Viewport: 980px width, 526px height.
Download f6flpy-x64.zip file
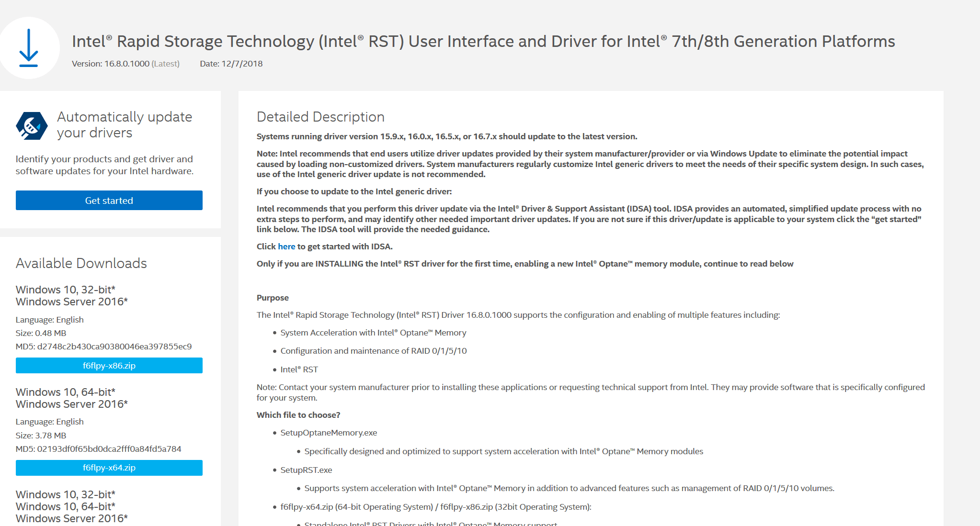tap(109, 468)
